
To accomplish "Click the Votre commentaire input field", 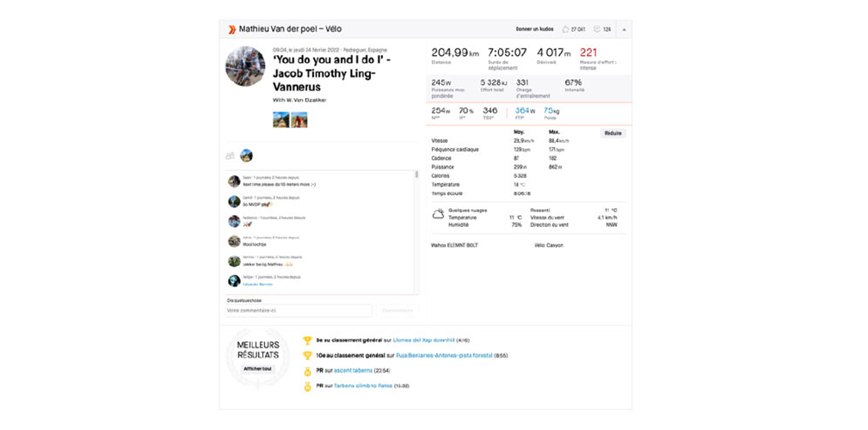I will tap(298, 310).
